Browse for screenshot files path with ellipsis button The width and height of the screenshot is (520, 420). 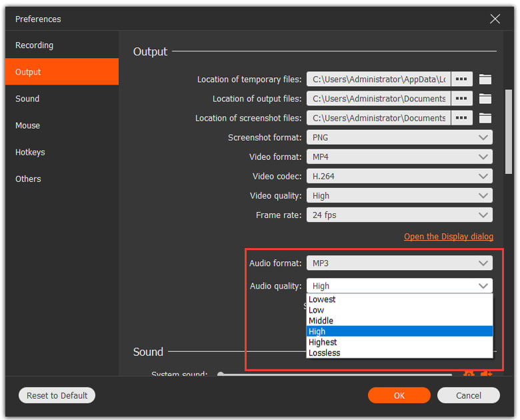461,118
